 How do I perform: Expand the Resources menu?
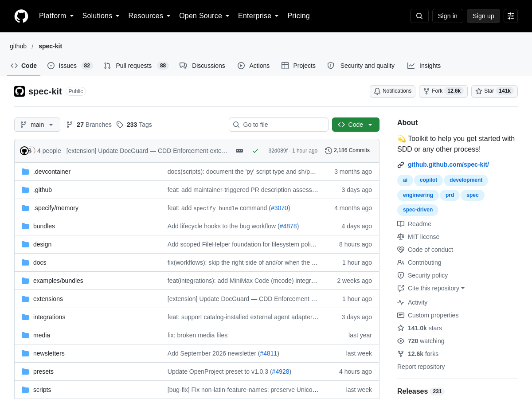pyautogui.click(x=149, y=16)
